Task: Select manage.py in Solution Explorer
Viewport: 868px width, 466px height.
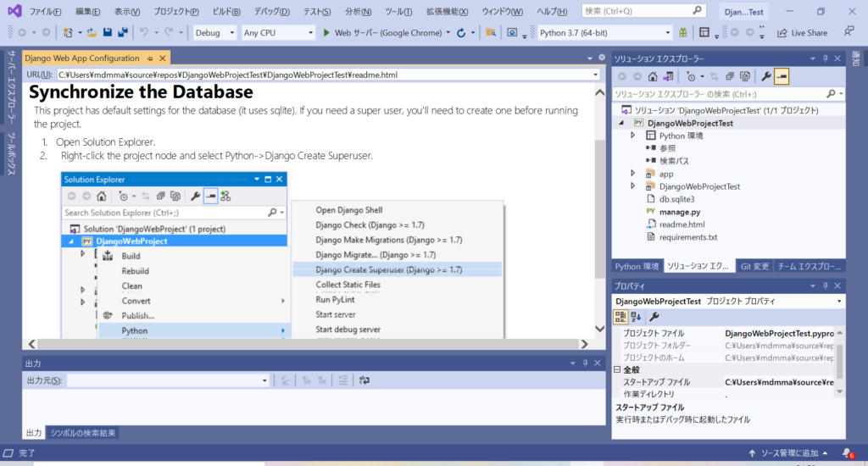Action: click(679, 212)
